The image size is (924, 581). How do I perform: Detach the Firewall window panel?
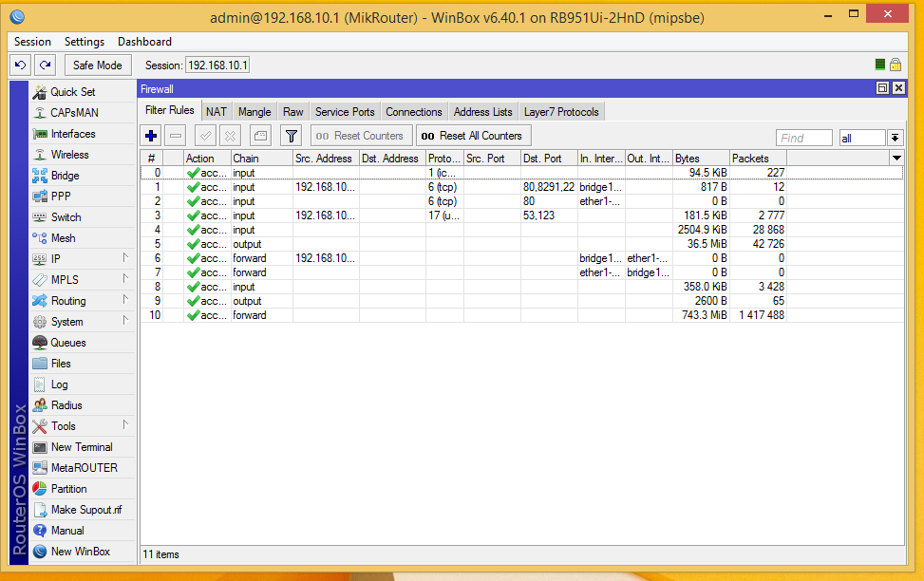pyautogui.click(x=882, y=88)
